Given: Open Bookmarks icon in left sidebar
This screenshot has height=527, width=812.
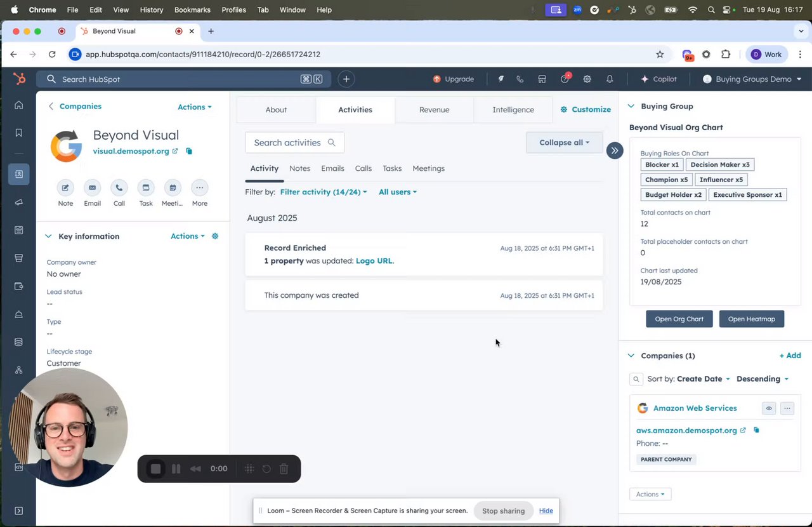Looking at the screenshot, I should point(18,133).
